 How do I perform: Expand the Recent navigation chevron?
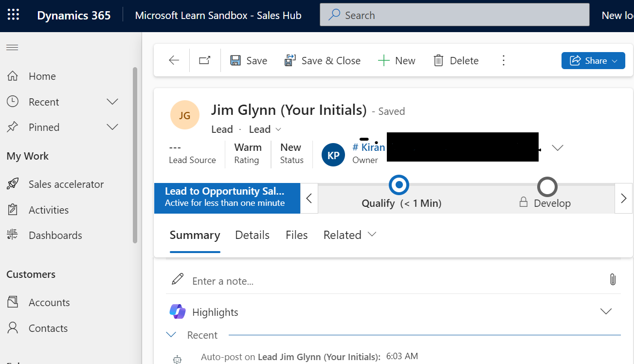point(112,102)
